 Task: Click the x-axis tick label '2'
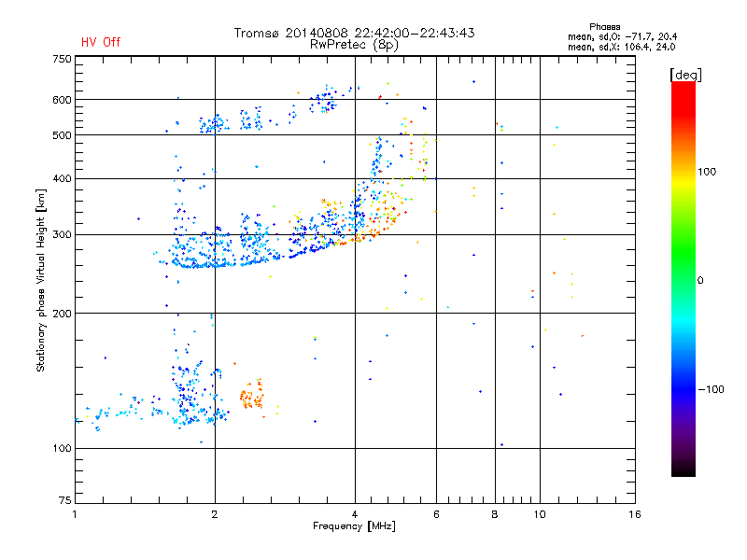click(215, 514)
